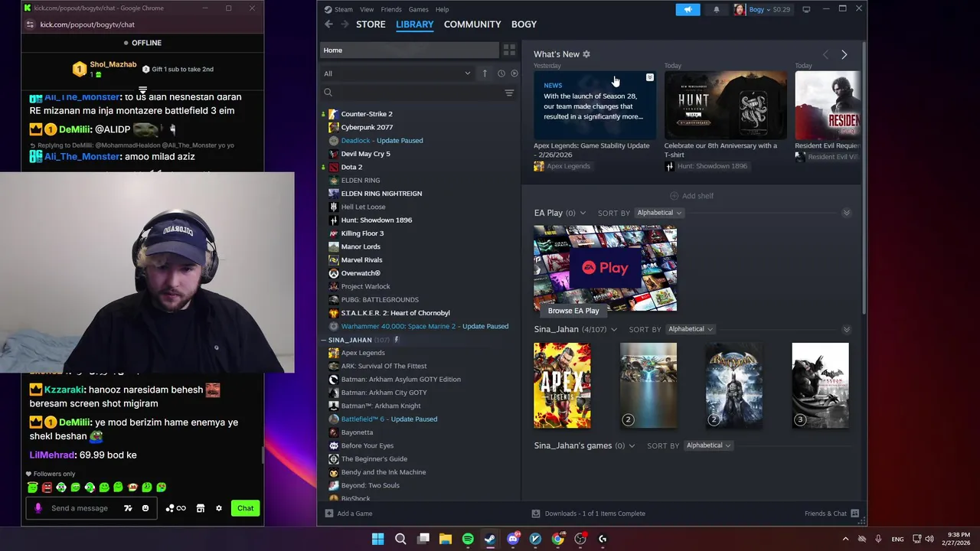Viewport: 980px width, 551px height.
Task: Open Friends & Chat icon
Action: point(854,514)
